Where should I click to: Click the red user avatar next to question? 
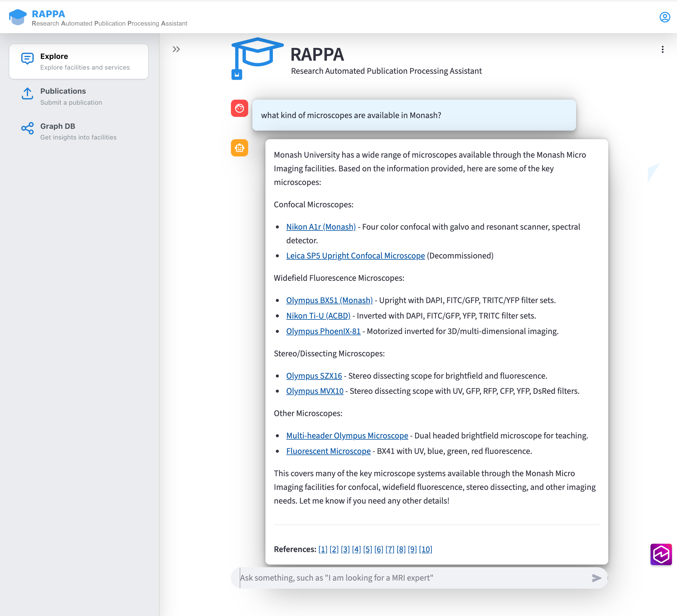point(239,108)
